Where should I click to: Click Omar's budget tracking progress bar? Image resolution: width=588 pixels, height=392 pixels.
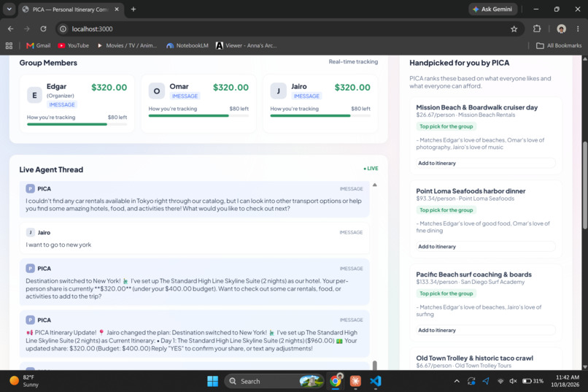[198, 115]
